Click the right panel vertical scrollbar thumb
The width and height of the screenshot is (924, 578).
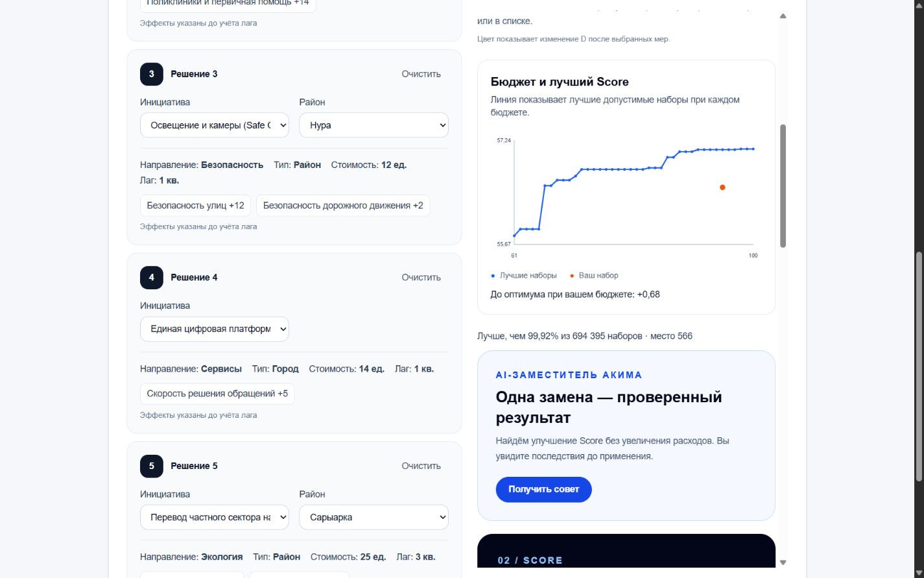tap(783, 186)
